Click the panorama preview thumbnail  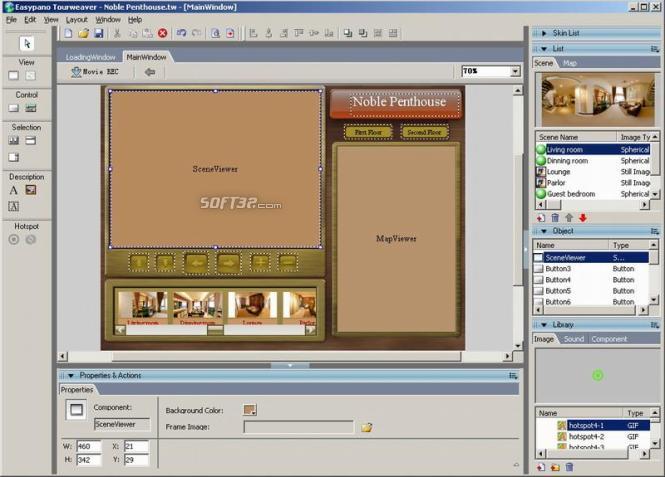(x=597, y=99)
